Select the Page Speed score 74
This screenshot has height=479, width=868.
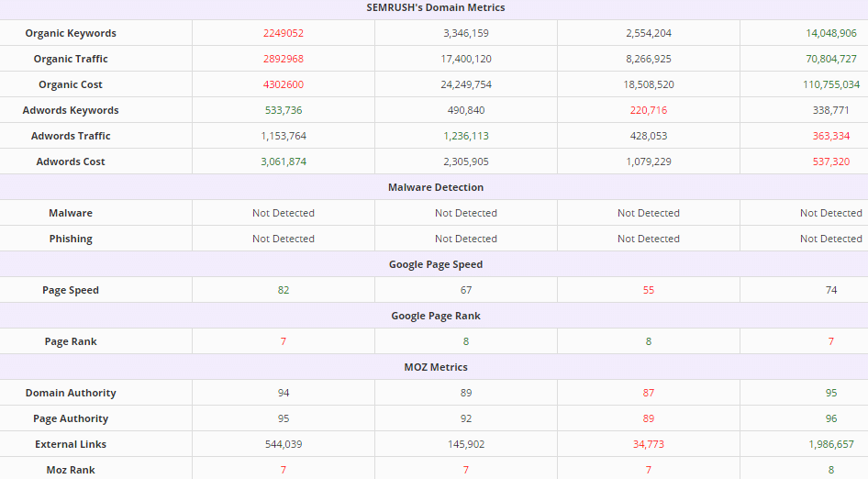point(831,290)
